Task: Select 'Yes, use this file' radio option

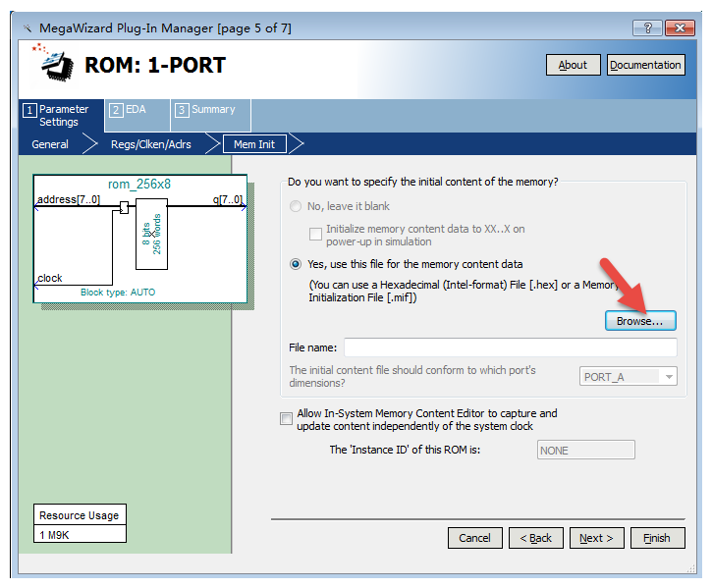Action: tap(296, 264)
